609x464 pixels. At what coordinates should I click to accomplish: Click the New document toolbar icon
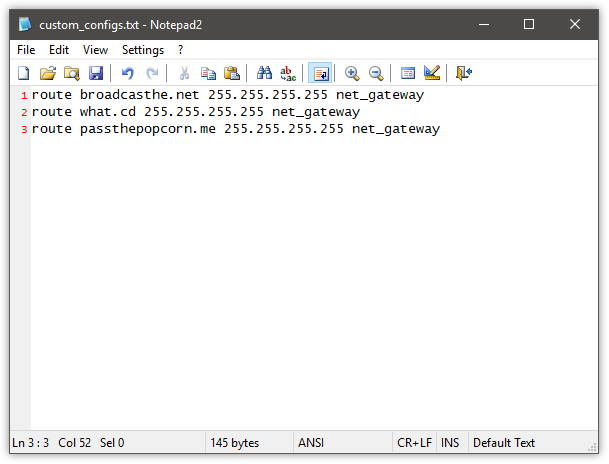[24, 73]
